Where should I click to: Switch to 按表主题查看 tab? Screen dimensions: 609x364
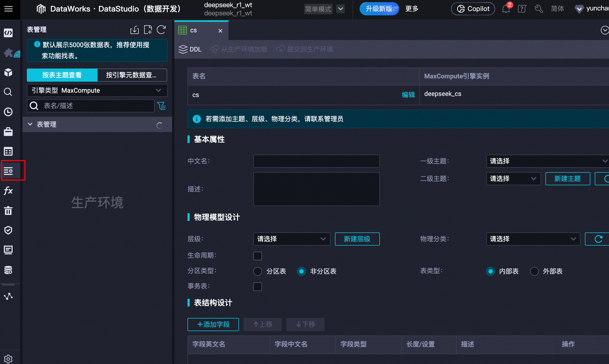pos(62,75)
